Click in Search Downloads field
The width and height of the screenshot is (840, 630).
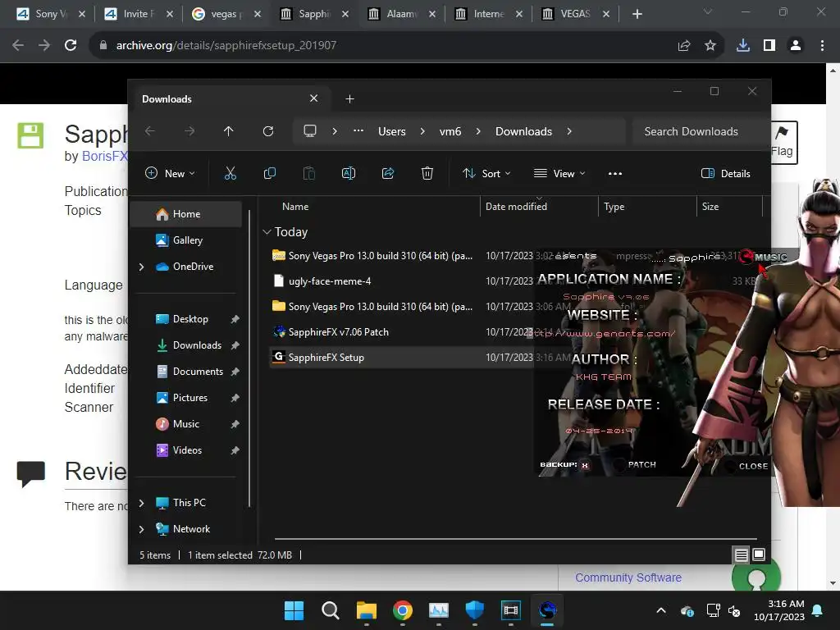point(701,131)
